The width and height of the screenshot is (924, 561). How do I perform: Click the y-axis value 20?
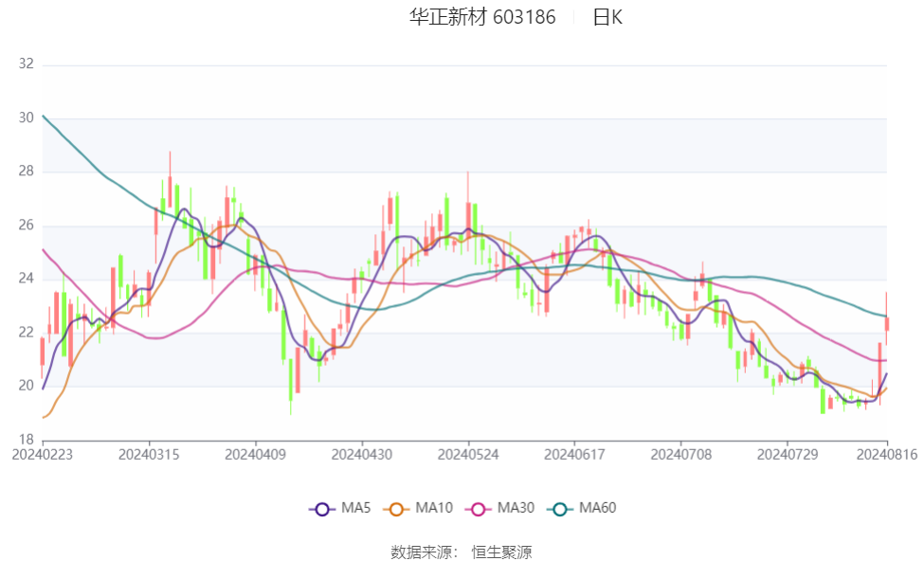point(27,386)
